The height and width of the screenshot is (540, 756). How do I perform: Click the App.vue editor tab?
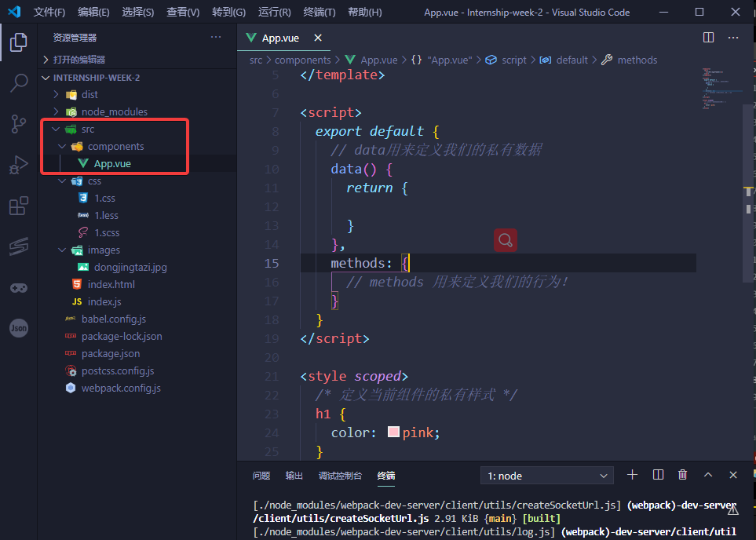pos(283,38)
